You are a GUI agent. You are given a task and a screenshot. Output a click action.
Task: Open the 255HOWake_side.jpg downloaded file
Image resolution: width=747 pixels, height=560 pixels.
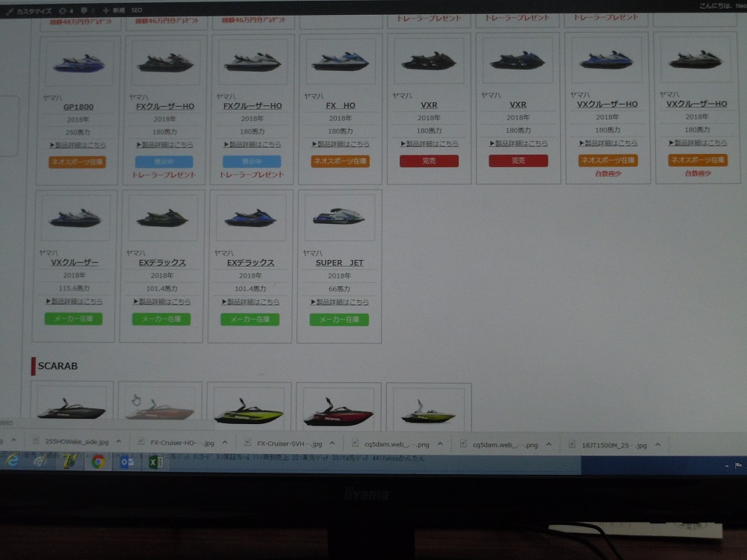coord(77,441)
